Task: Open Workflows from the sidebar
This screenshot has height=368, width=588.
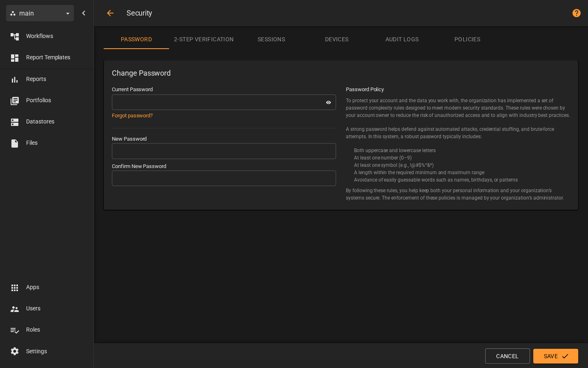Action: click(47, 36)
